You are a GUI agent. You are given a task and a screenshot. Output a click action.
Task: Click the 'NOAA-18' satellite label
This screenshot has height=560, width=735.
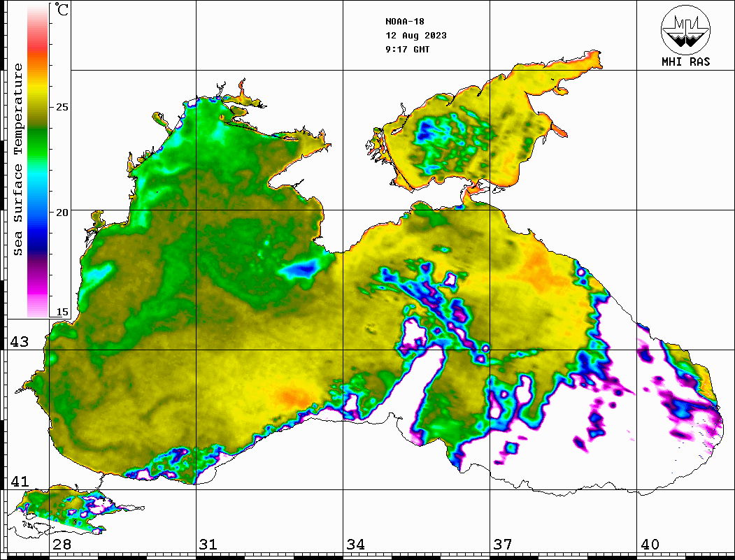point(405,22)
